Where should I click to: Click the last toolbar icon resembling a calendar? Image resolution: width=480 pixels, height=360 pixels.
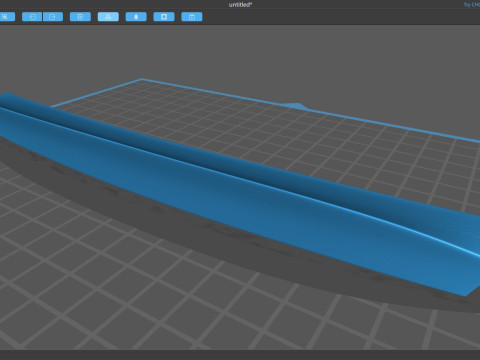click(x=192, y=17)
